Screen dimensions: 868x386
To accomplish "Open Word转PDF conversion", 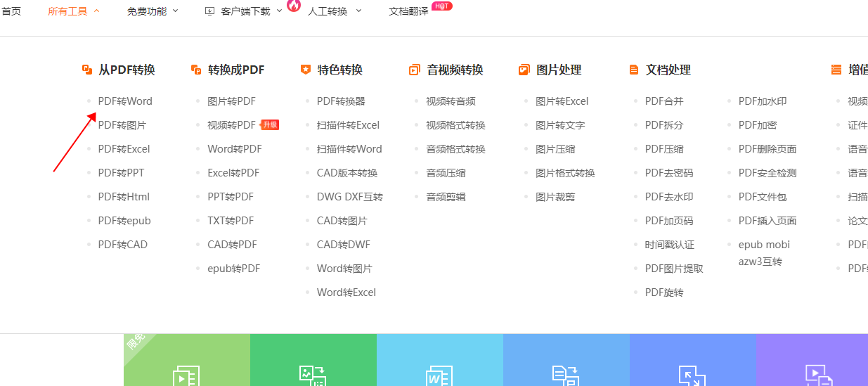I will tap(235, 149).
